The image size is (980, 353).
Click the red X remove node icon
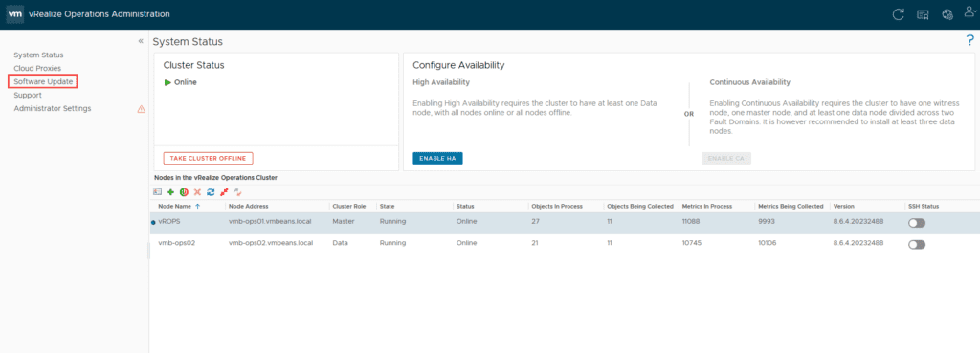coord(197,192)
